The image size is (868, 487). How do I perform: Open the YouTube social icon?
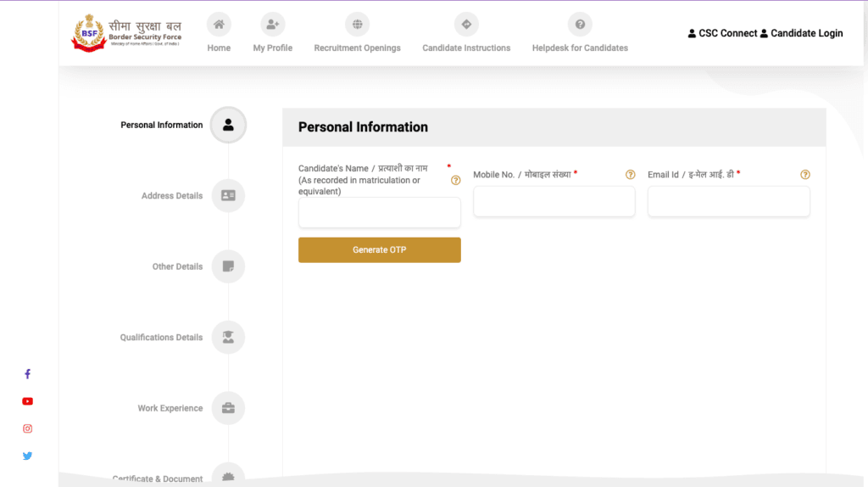tap(28, 401)
